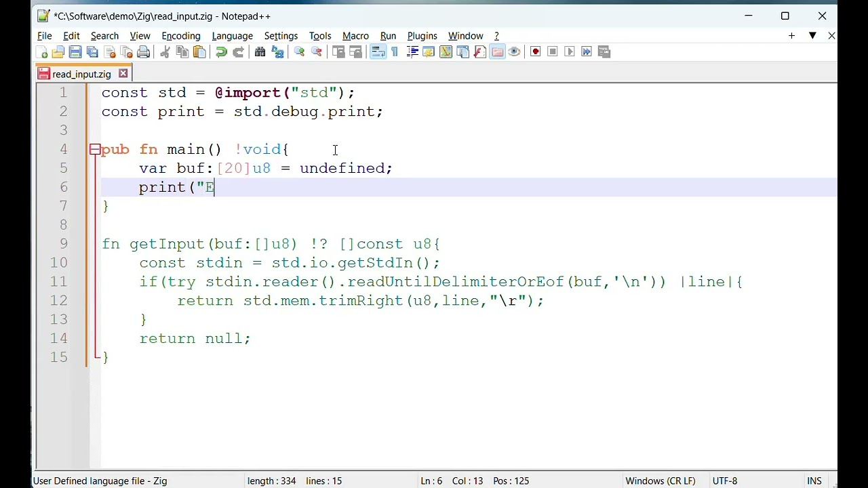Click the Close document toolbar icon
This screenshot has height=488, width=868.
click(110, 52)
